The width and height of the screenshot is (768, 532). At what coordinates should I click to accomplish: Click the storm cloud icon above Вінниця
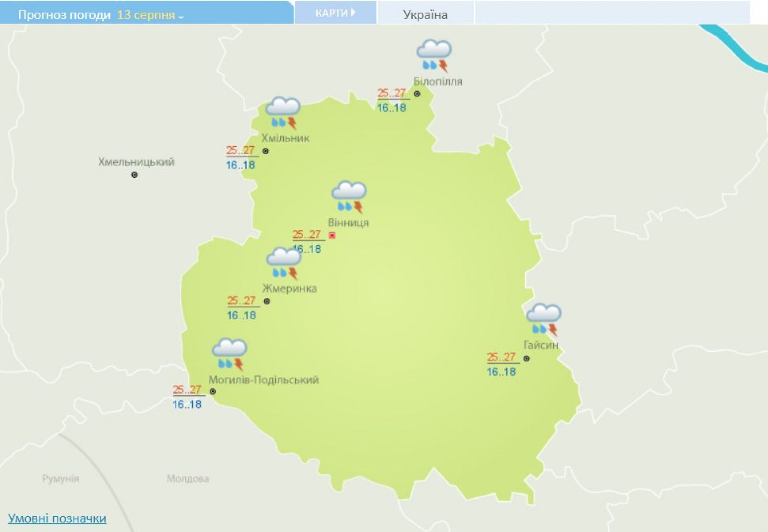pos(349,197)
